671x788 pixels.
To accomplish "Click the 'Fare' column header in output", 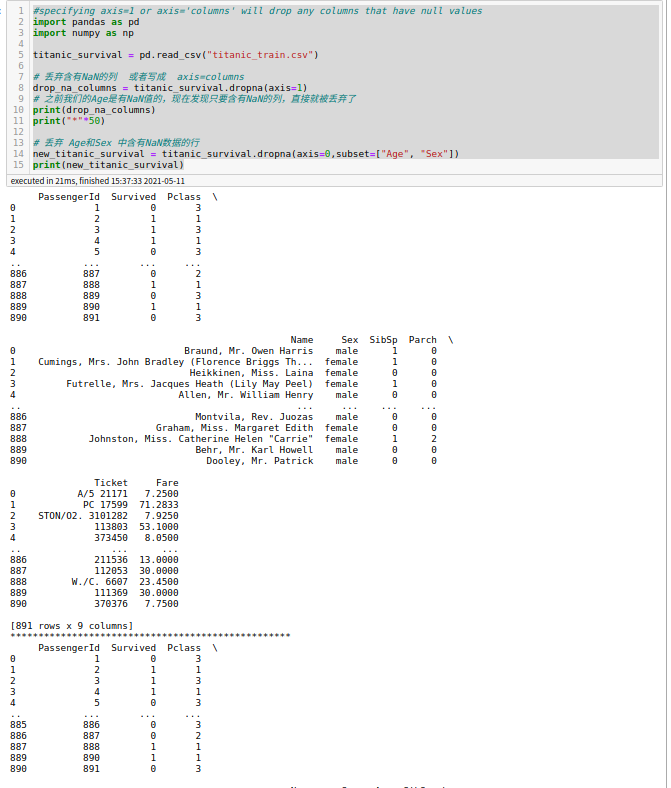I will (x=167, y=483).
